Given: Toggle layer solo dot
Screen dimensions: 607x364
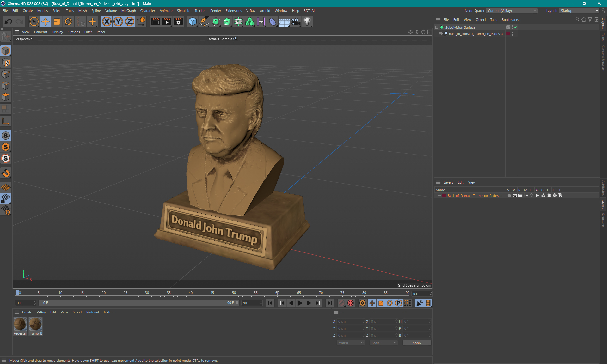Looking at the screenshot, I should tap(509, 196).
